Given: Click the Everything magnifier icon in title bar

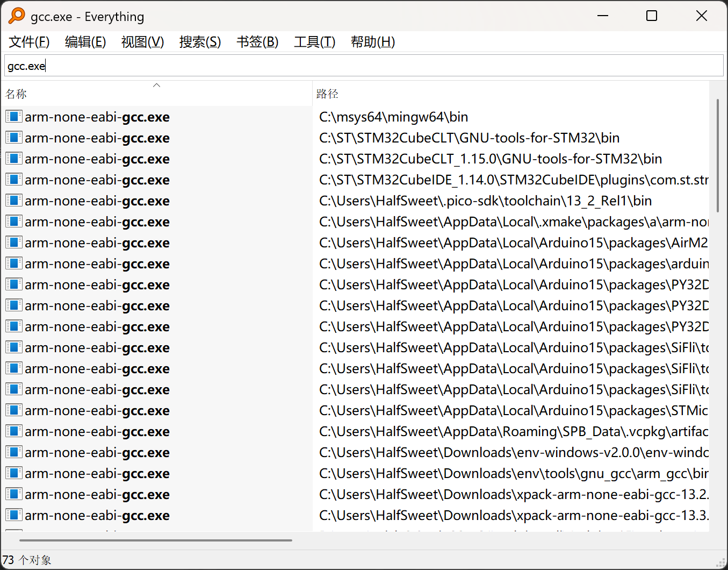Looking at the screenshot, I should (17, 16).
